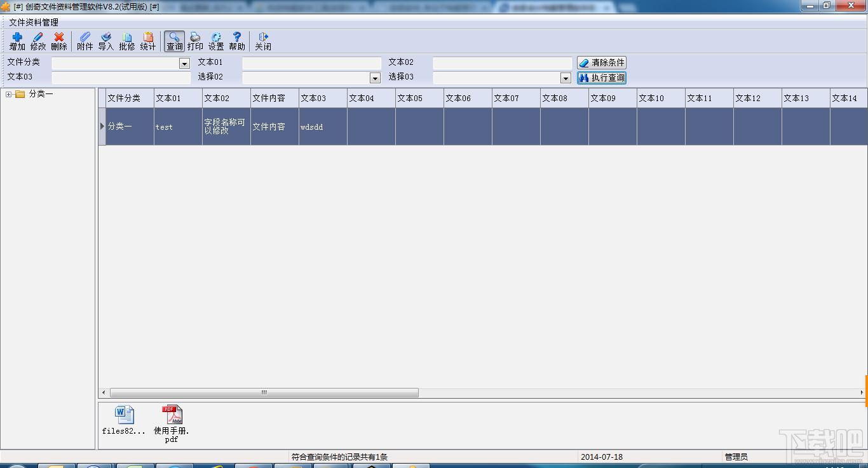Click the 文件分类 column header

click(x=130, y=98)
